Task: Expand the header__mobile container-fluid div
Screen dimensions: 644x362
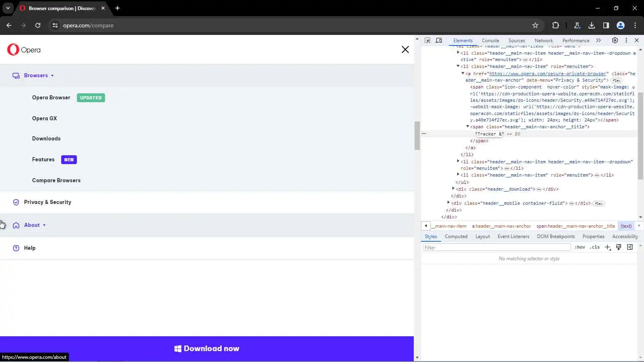Action: click(x=448, y=203)
